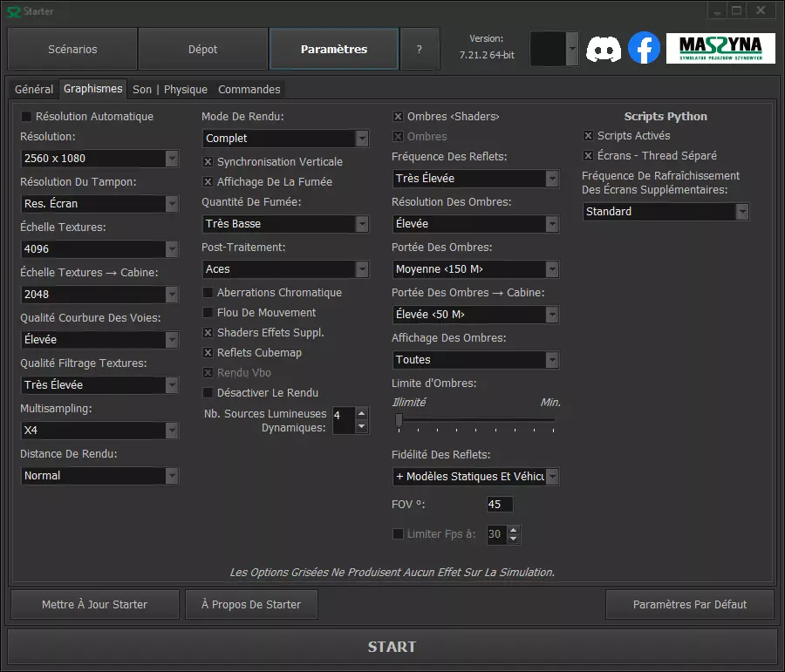
Task: Open Échelle Textures 4096 dropdown
Action: [x=99, y=249]
